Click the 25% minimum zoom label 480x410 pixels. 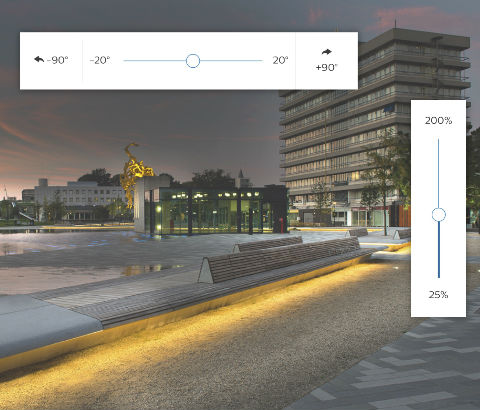pos(438,295)
